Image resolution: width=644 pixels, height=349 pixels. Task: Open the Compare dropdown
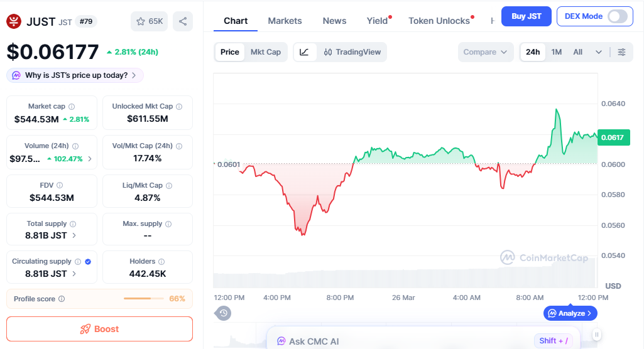[x=485, y=52]
